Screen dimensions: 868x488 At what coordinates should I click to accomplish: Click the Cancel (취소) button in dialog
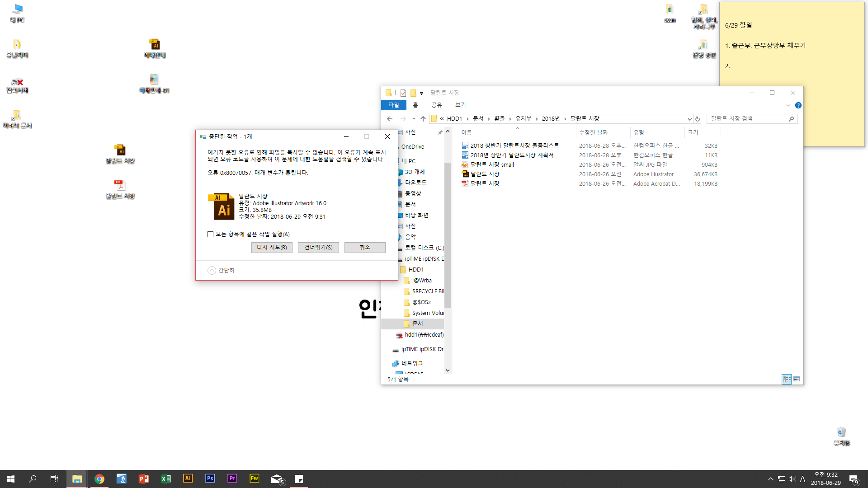pyautogui.click(x=365, y=248)
